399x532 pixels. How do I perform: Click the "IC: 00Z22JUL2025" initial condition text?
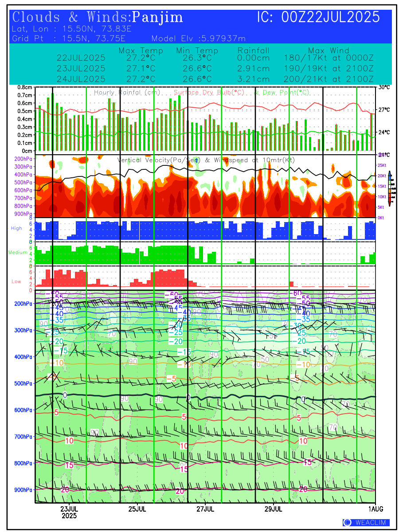319,17
